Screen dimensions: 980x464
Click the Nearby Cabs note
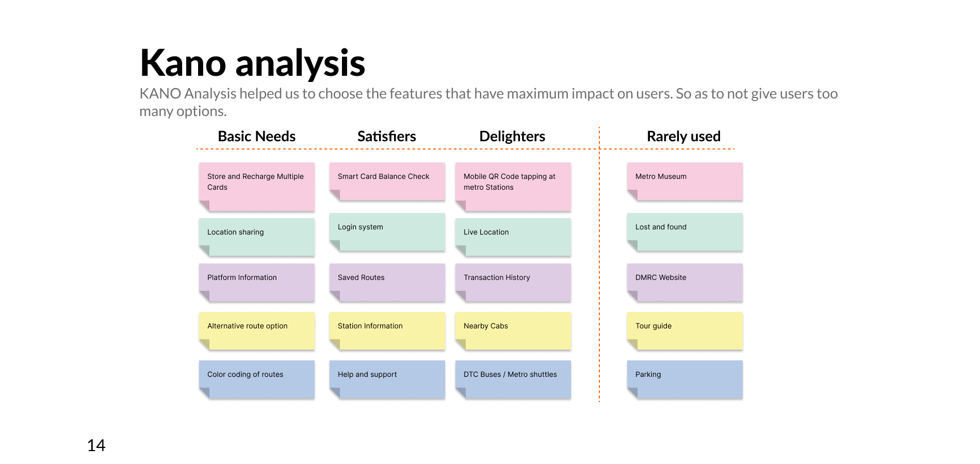[x=513, y=331]
